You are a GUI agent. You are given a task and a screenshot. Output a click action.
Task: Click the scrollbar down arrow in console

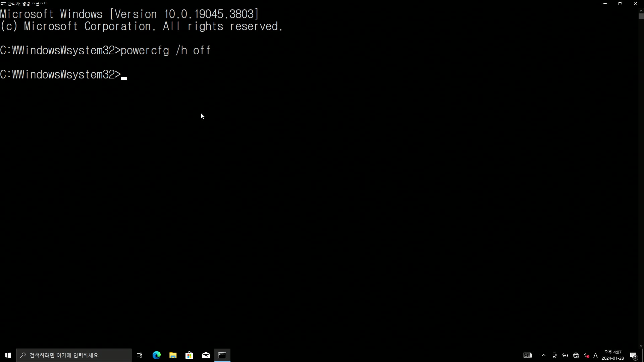tap(641, 346)
